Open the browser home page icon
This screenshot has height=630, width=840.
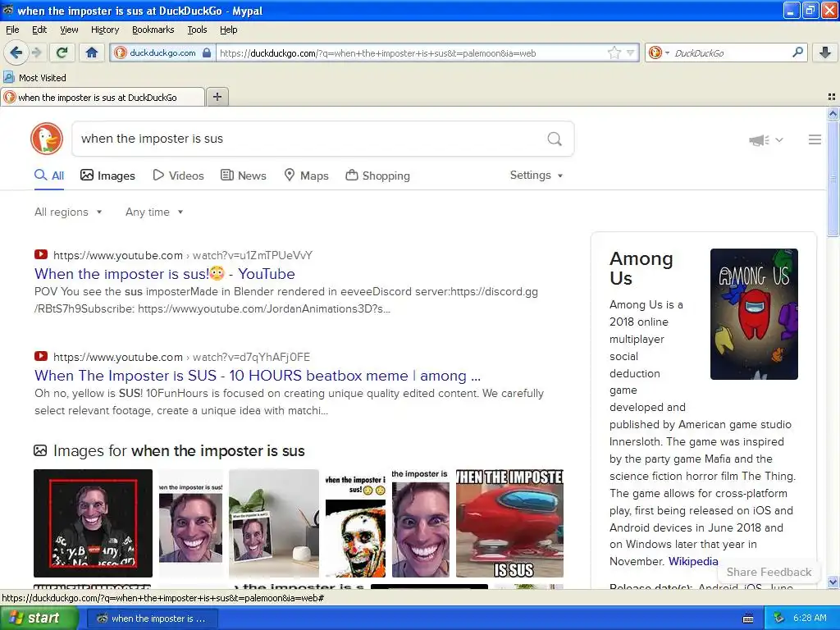pos(92,52)
